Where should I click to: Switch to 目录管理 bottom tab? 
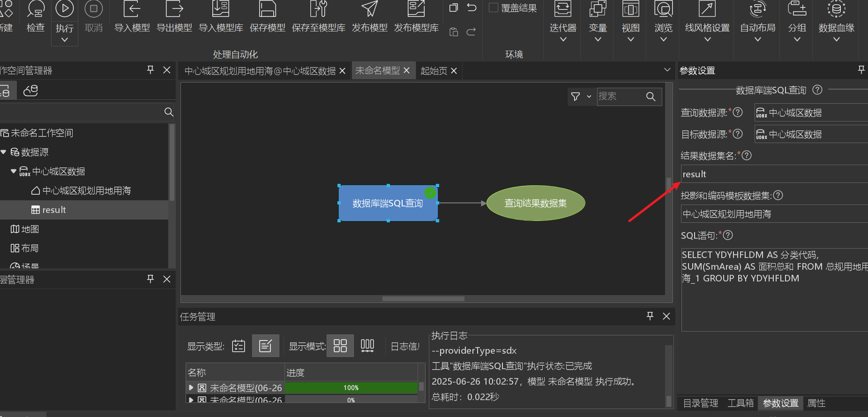[701, 403]
